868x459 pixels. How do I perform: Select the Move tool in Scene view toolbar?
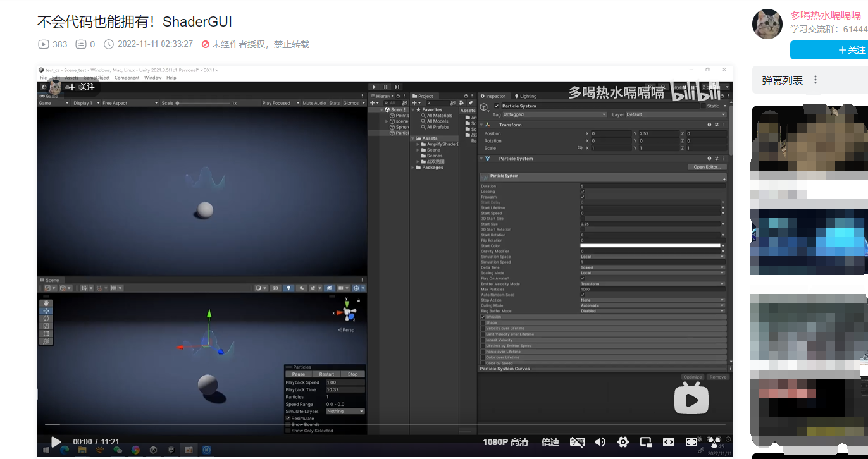pos(46,310)
